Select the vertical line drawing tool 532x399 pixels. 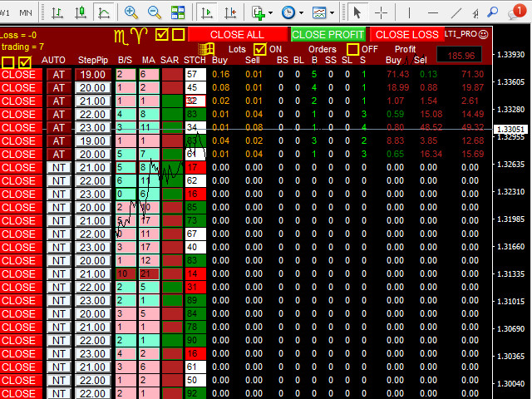(x=409, y=13)
